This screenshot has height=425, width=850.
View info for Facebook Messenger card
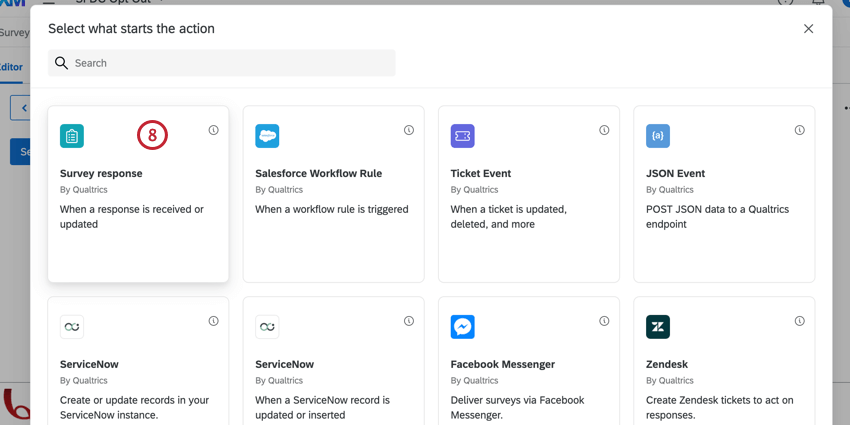pyautogui.click(x=604, y=321)
